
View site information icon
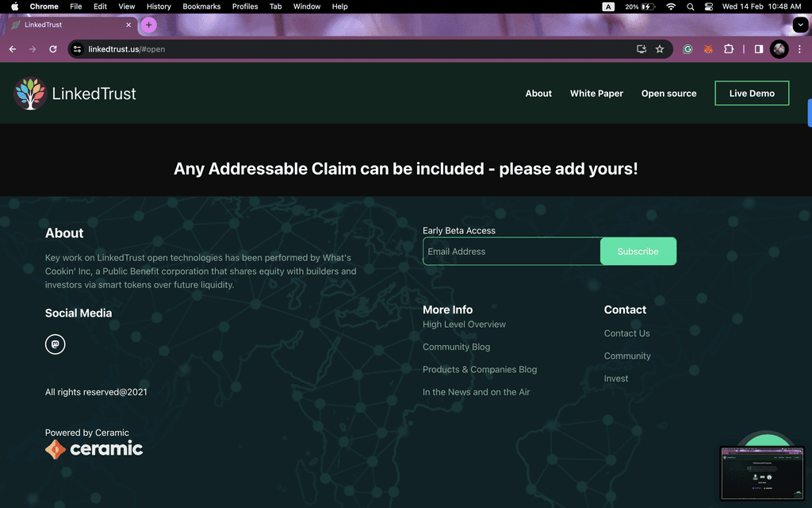tap(77, 49)
